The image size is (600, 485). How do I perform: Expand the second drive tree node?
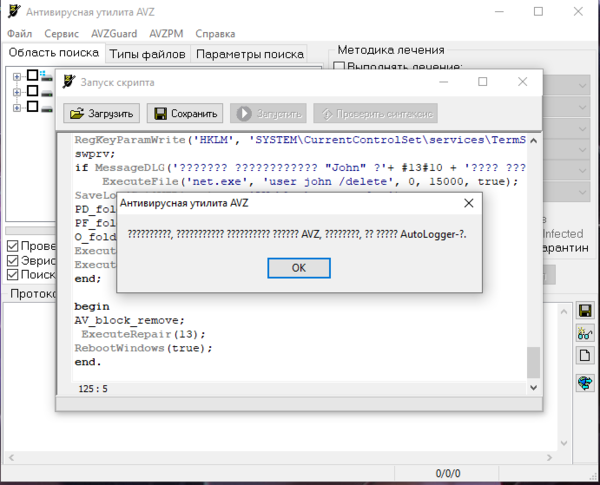coord(16,92)
